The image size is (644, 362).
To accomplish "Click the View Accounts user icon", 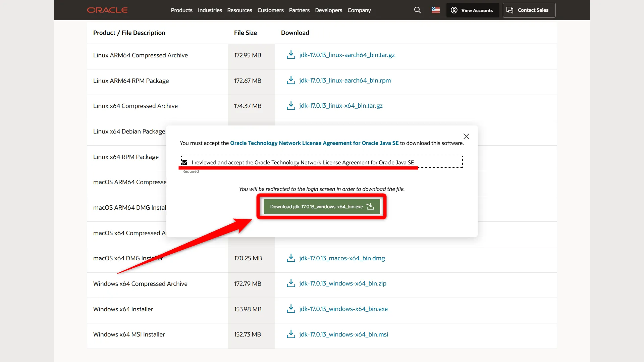I will pos(454,10).
